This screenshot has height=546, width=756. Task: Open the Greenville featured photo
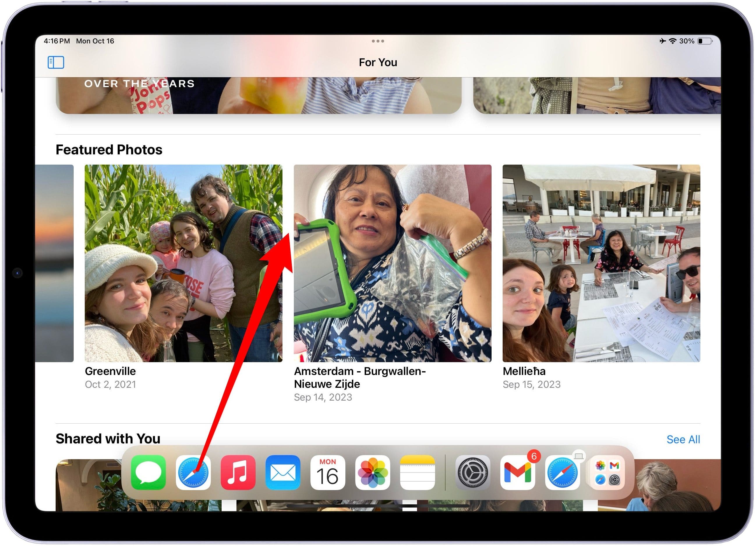pos(183,263)
